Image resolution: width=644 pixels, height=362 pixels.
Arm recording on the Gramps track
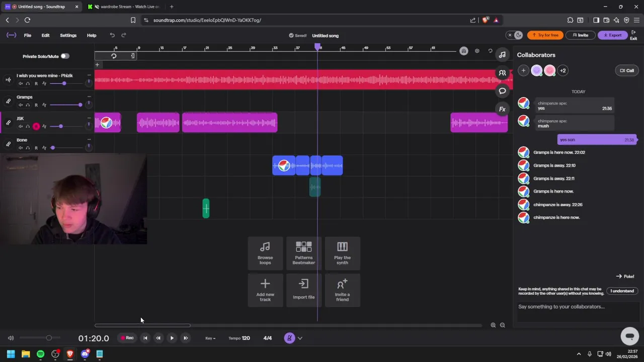(36, 105)
